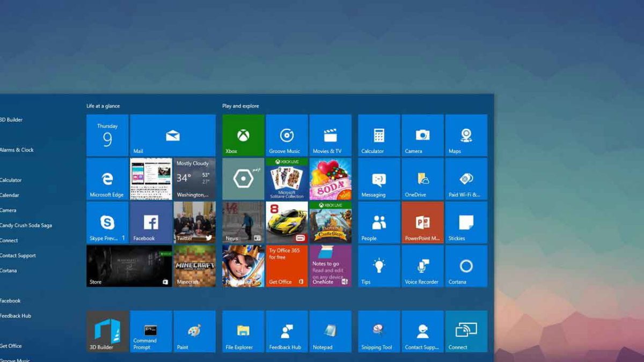Launch the Paint tile
This screenshot has width=644, height=362.
(195, 331)
